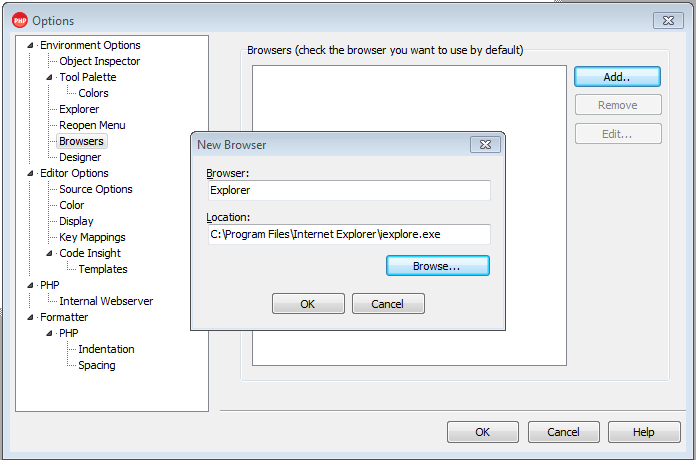Select PHP under Formatter
Screen dimensions: 696x460
click(69, 333)
